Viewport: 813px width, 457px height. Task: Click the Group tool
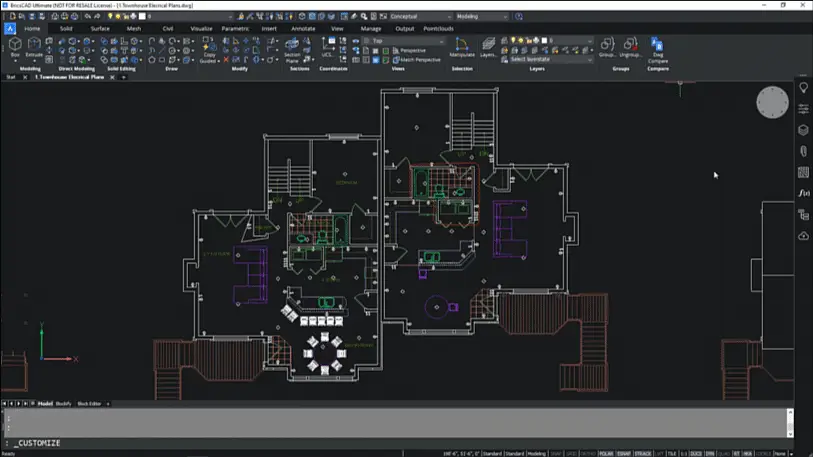[x=607, y=47]
